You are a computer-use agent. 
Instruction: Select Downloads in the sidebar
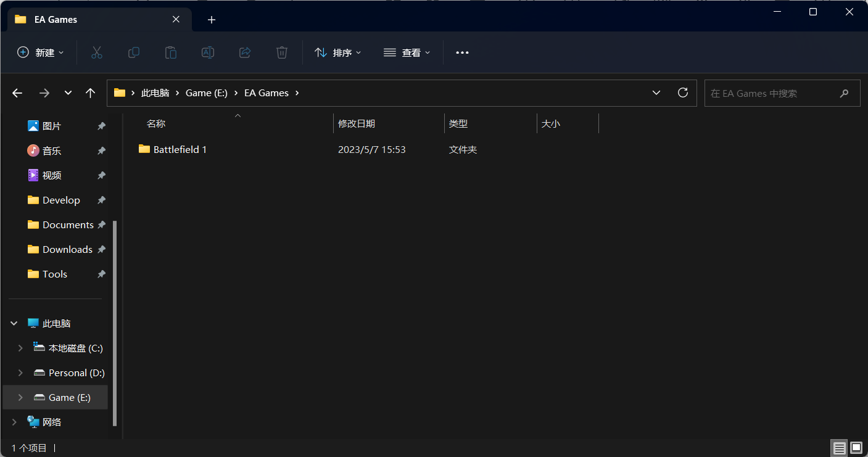67,249
